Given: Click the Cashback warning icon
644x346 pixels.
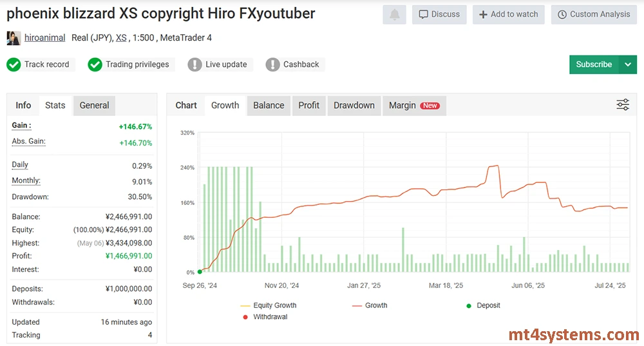Looking at the screenshot, I should point(272,64).
